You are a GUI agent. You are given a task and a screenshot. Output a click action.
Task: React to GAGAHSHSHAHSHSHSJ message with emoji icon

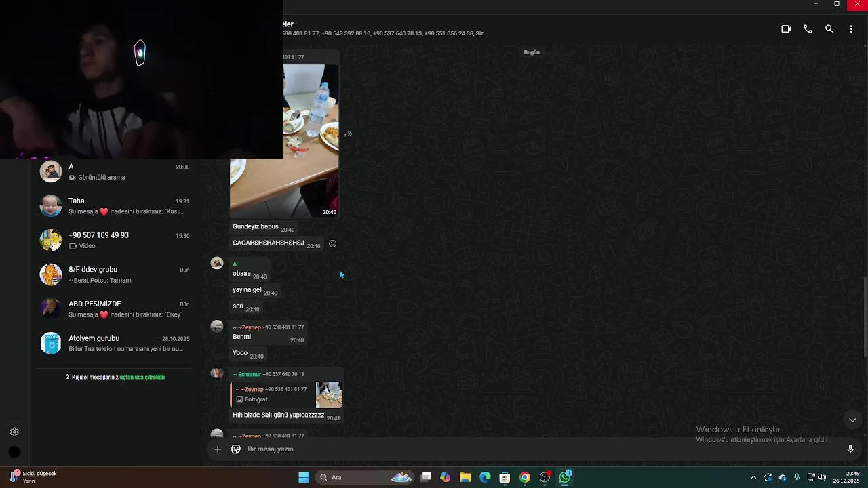tap(332, 243)
